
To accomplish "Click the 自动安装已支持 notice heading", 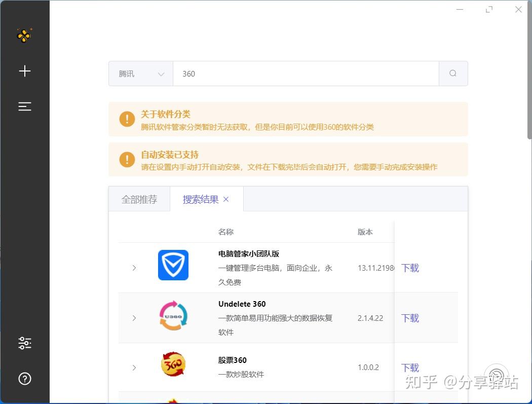I will click(170, 155).
